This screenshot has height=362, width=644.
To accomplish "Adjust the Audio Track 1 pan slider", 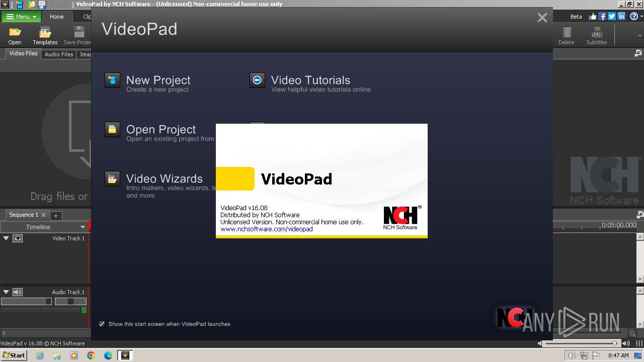I will coord(70,302).
